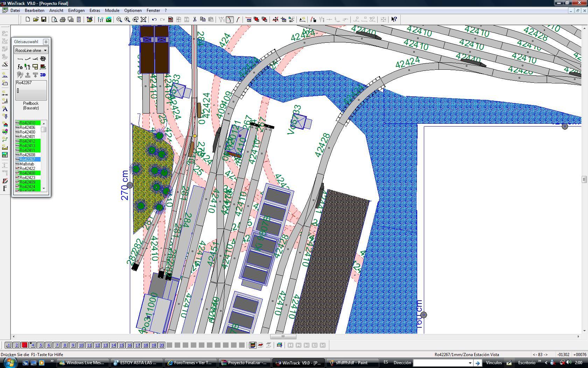The image size is (588, 368).
Task: Click the help question-mark pointer icon
Action: tap(394, 20)
